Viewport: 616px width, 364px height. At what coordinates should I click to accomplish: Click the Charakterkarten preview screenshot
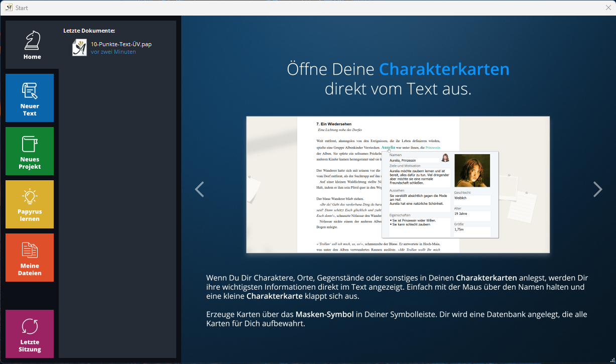[x=398, y=185]
